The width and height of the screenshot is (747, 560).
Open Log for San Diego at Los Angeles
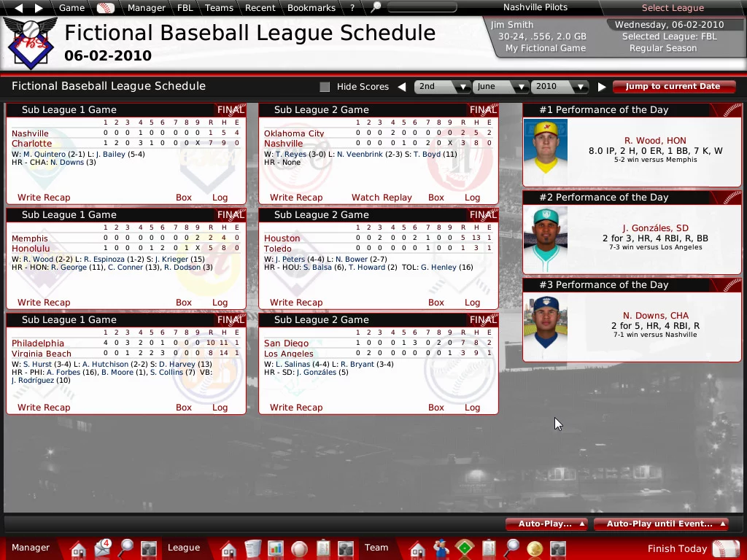click(x=472, y=408)
